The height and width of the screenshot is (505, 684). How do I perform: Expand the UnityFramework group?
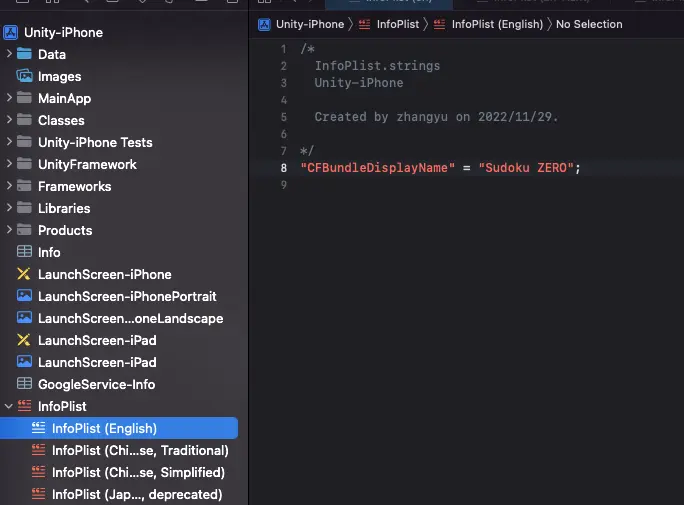[9, 164]
